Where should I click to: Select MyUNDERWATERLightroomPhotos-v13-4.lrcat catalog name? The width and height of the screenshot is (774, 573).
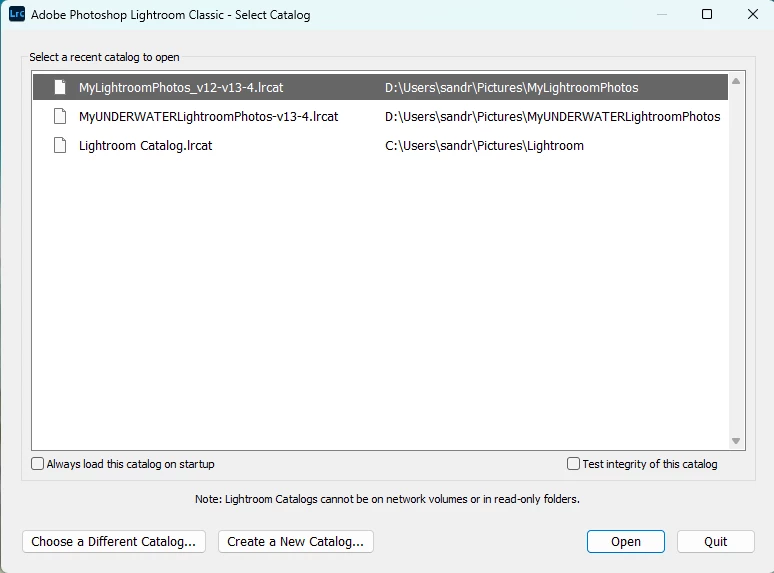click(208, 116)
